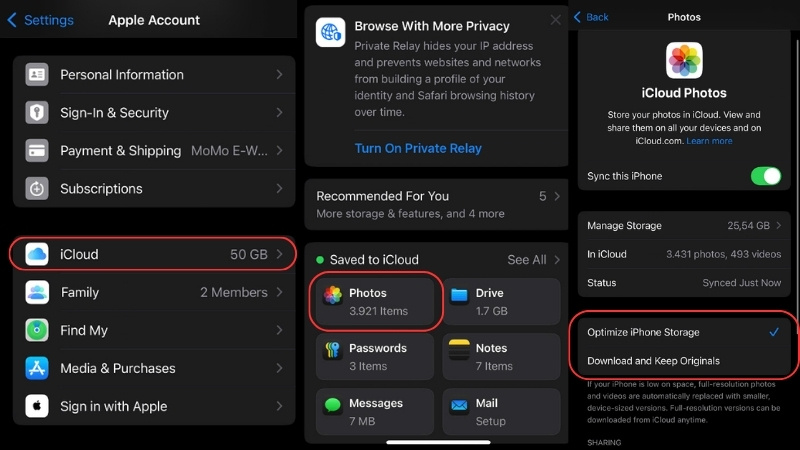800x450 pixels.
Task: Tap '3.431 photos, 493 videos' text
Action: [x=723, y=254]
